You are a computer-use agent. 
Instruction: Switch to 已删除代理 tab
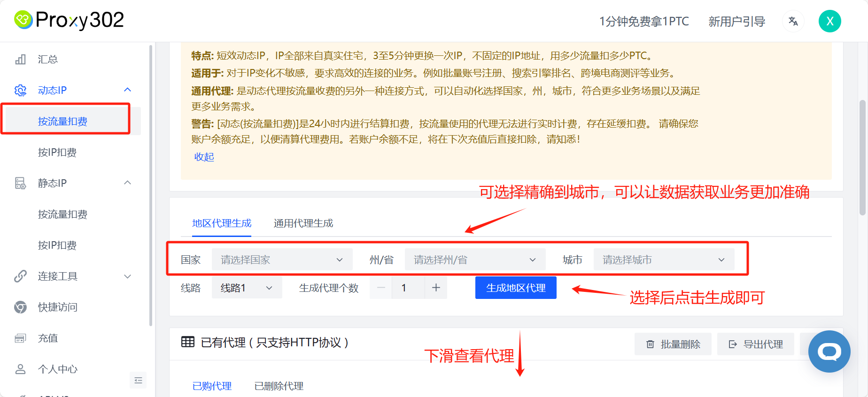click(x=279, y=386)
